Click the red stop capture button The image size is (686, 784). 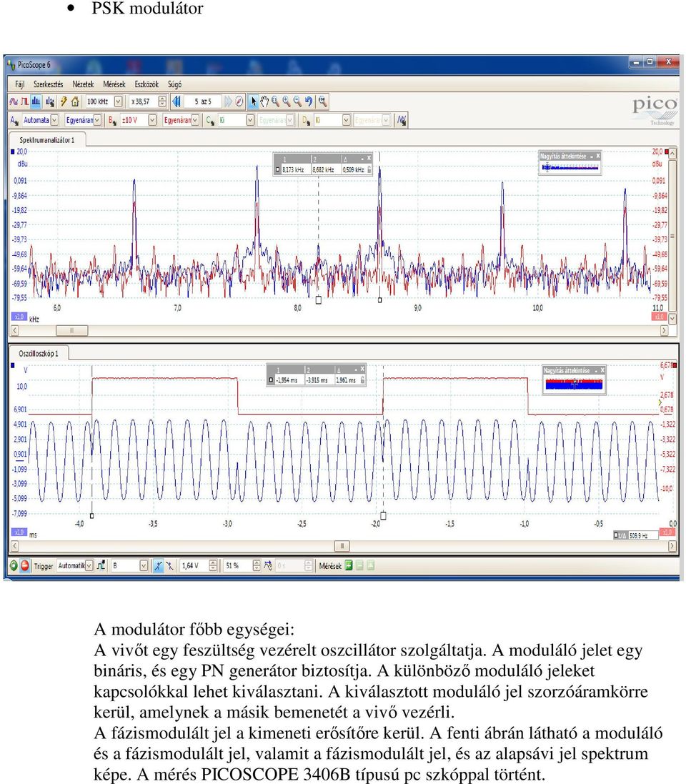tap(24, 565)
